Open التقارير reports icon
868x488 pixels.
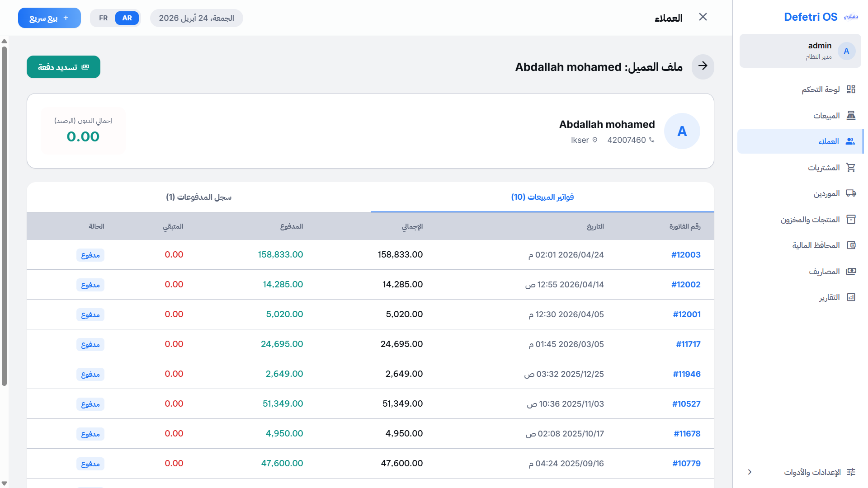pos(851,297)
